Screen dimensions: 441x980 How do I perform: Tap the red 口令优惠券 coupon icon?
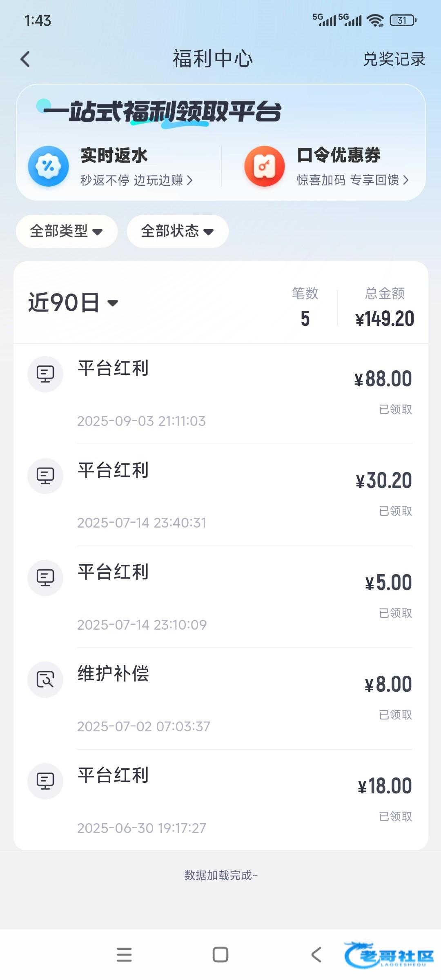pyautogui.click(x=265, y=166)
